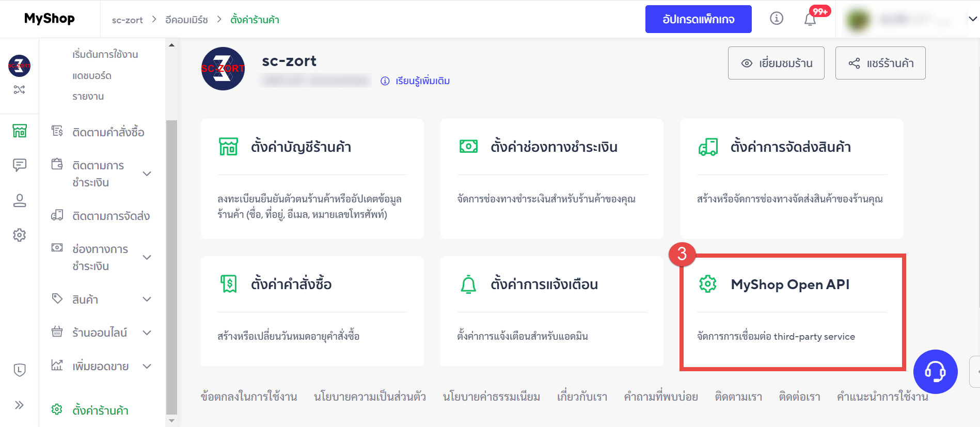Expand the left rail double chevron
This screenshot has height=427, width=980.
click(x=20, y=405)
